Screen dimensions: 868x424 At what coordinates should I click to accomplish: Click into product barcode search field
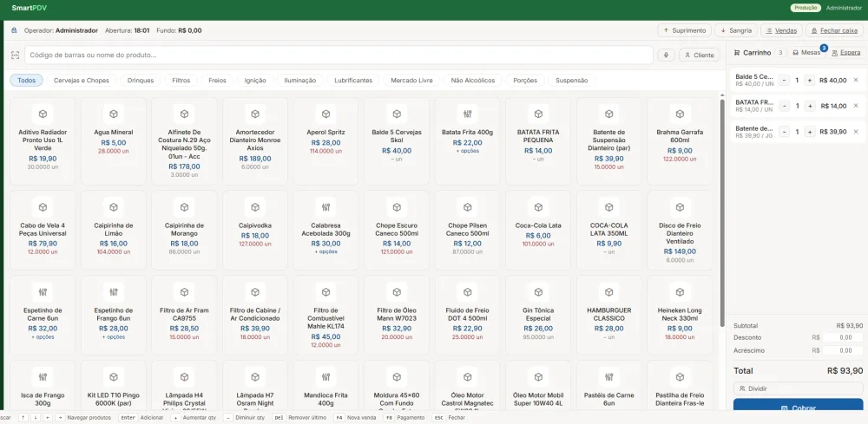[x=339, y=55]
